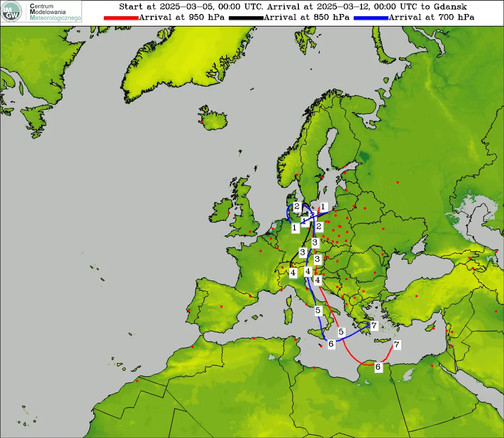Select the 'Arrival at 850 hPa' legend label
Screen dimensions: 504x438
click(307, 18)
